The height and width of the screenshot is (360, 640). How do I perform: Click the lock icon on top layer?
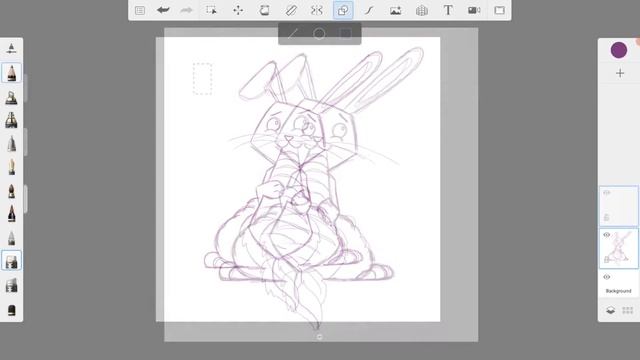(607, 218)
